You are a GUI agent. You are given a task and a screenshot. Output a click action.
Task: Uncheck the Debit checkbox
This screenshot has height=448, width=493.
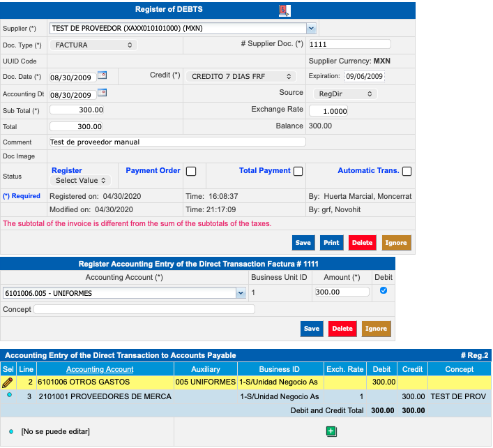(x=384, y=291)
